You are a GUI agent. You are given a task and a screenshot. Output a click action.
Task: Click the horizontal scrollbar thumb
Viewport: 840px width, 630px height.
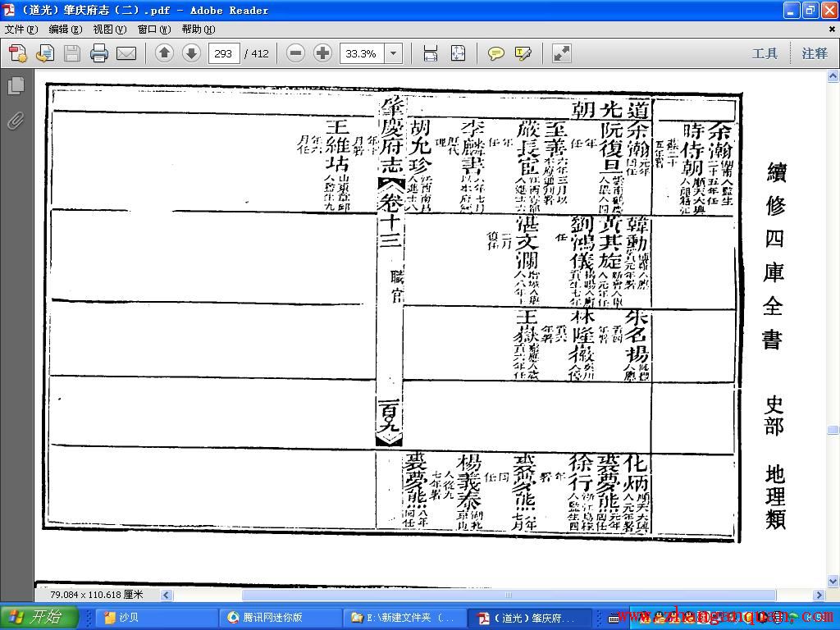pos(509,595)
